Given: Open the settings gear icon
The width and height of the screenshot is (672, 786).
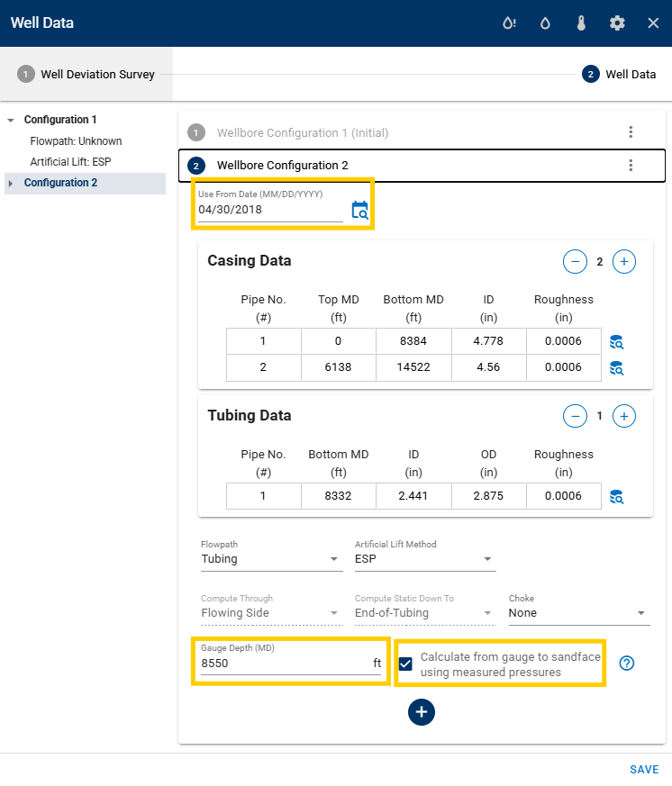Looking at the screenshot, I should click(617, 23).
